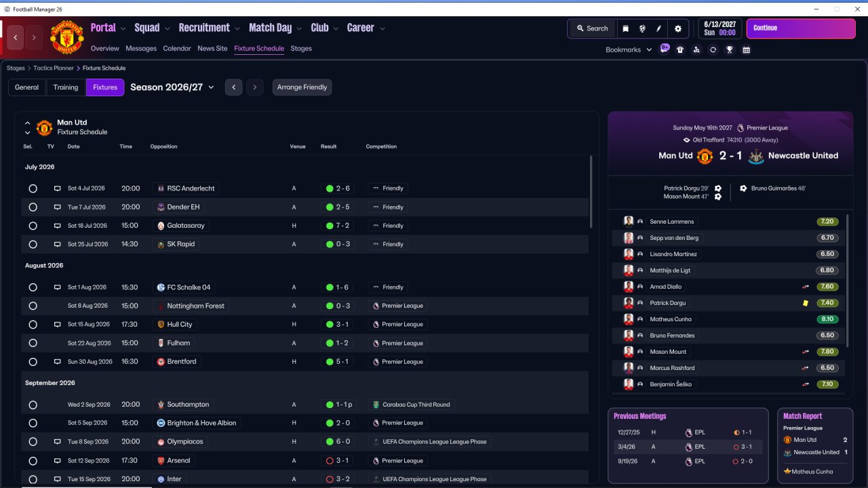Screen dimensions: 868x488
Task: Click the circular arrows shortcut icon
Action: coord(713,49)
